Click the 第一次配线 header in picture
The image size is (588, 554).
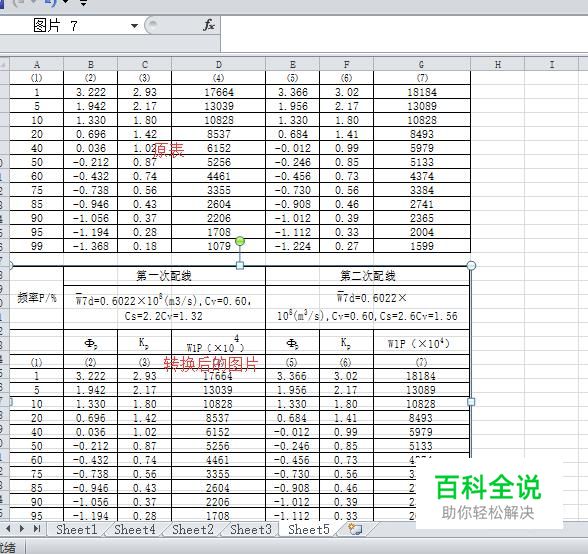[x=164, y=276]
